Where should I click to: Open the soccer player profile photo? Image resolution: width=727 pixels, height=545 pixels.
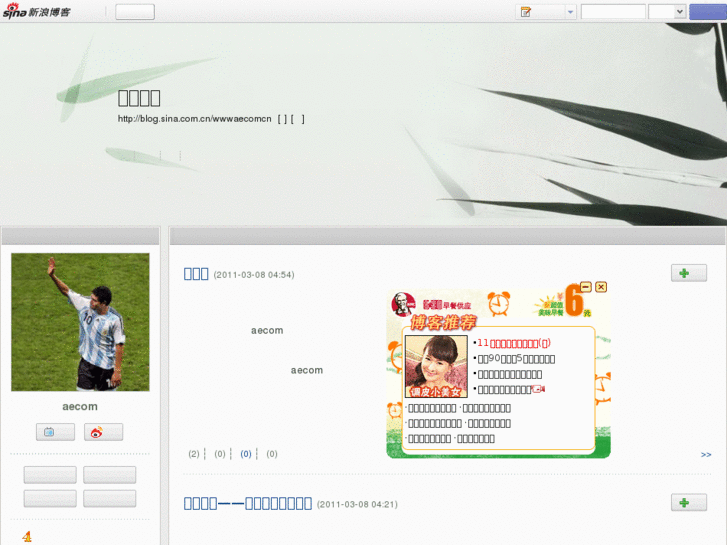coord(80,322)
